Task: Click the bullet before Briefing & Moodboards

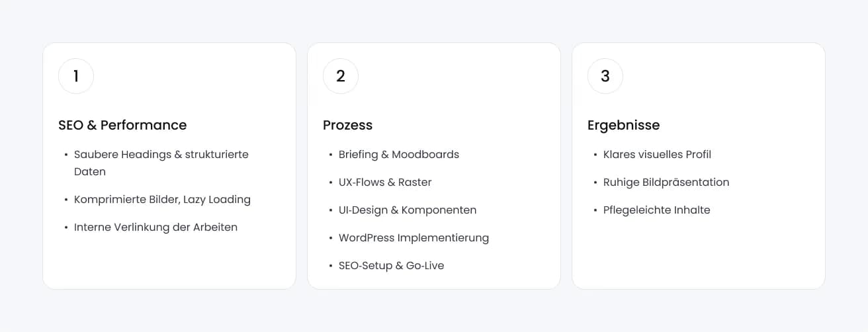Action: click(x=331, y=155)
